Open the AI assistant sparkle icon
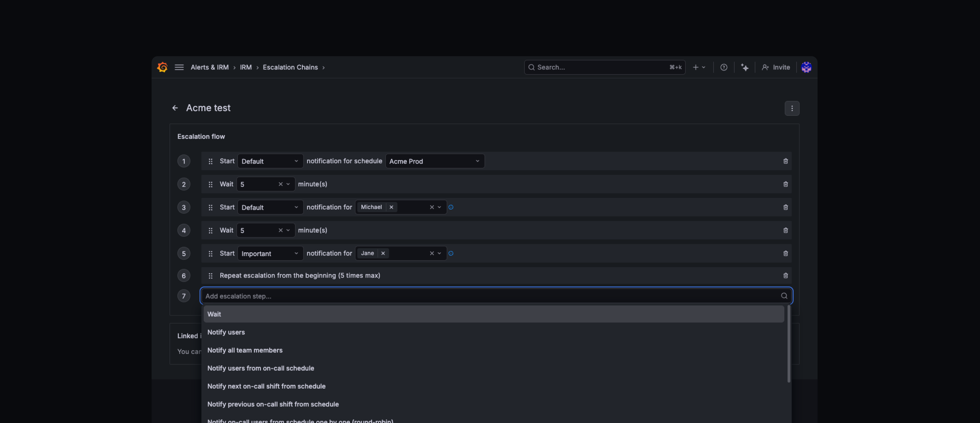The image size is (980, 423). [745, 67]
